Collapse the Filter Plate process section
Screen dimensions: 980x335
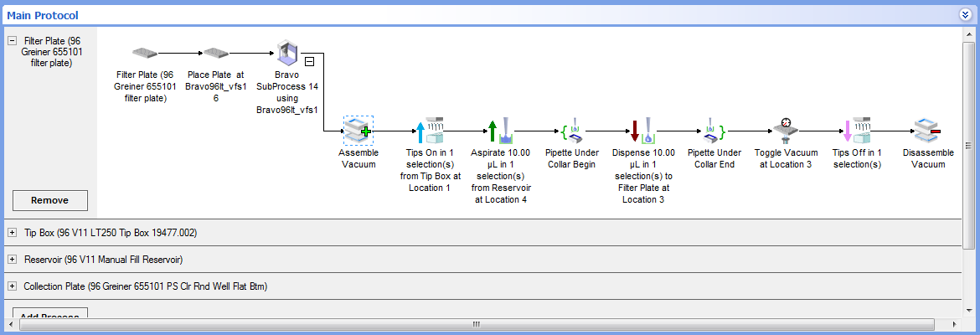click(x=13, y=40)
